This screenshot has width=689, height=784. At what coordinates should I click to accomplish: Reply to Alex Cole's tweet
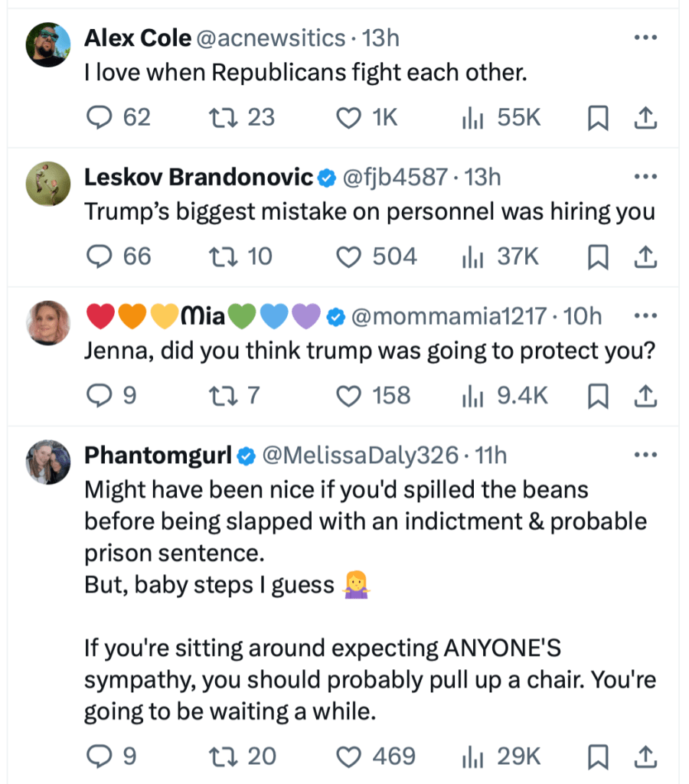tap(98, 117)
